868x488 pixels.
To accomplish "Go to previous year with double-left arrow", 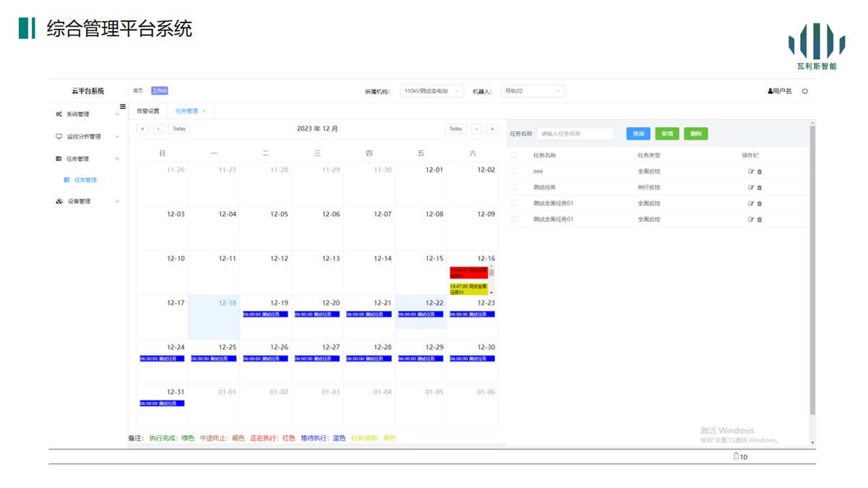I will tap(142, 129).
